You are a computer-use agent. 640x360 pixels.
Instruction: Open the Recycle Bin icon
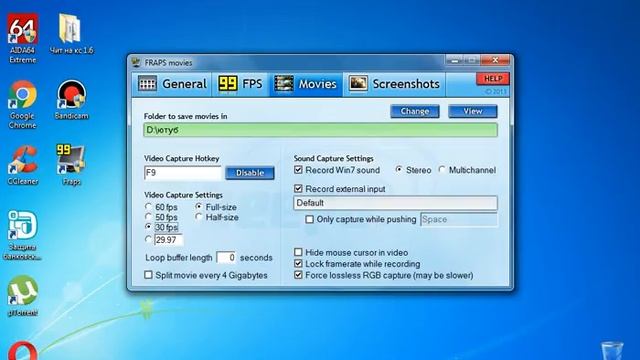pyautogui.click(x=612, y=351)
